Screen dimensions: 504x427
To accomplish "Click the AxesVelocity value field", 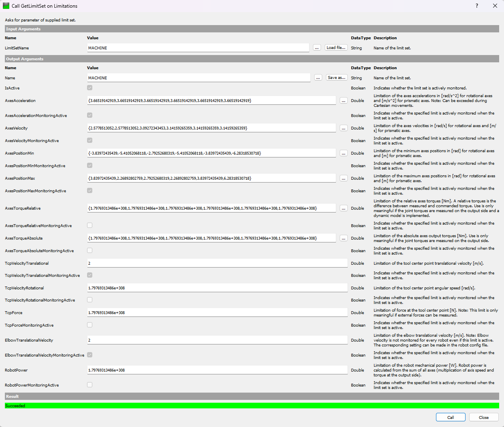I will click(x=212, y=128).
